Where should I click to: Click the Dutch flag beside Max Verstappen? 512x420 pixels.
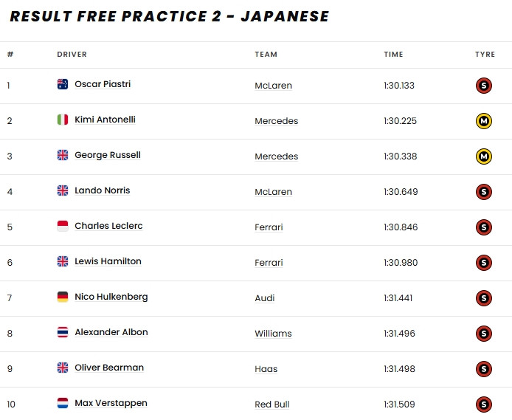(x=63, y=403)
